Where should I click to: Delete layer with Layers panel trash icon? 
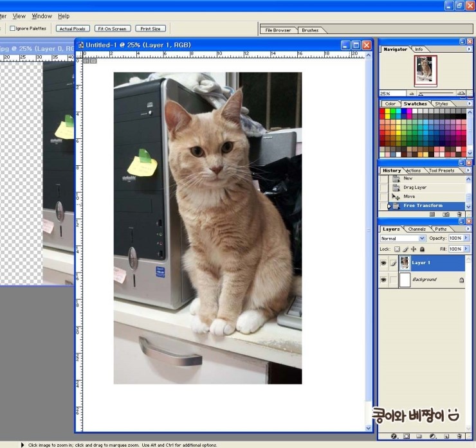pyautogui.click(x=459, y=436)
